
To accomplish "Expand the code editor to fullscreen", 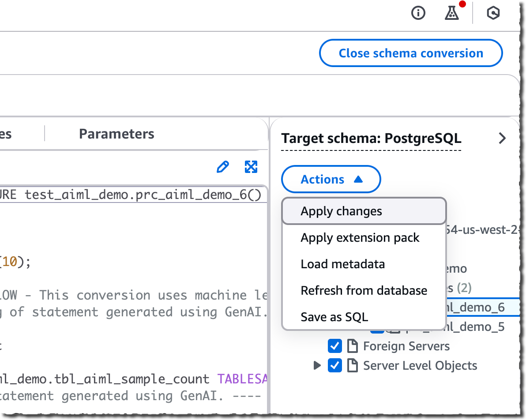I will coord(251,167).
